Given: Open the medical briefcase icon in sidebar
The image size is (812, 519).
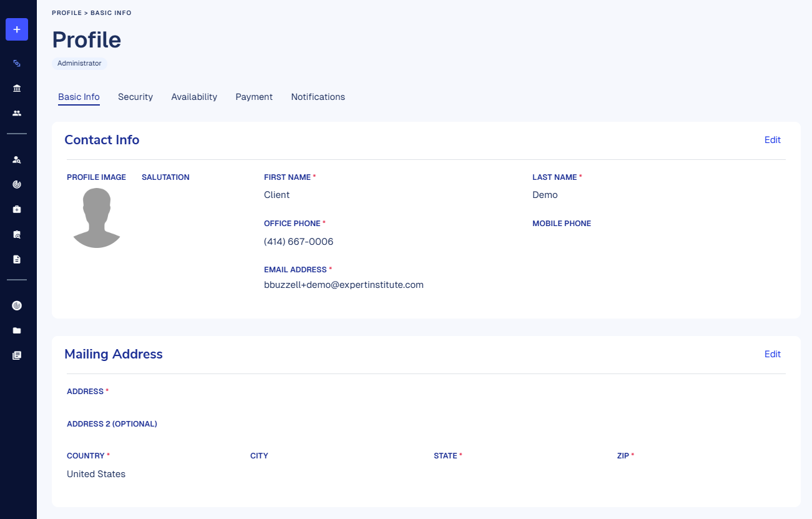Looking at the screenshot, I should point(17,209).
